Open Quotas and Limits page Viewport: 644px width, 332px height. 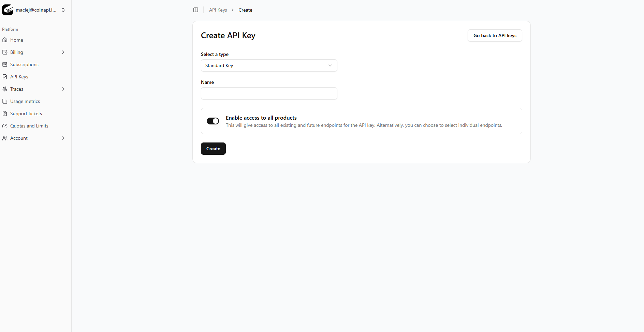(x=29, y=126)
